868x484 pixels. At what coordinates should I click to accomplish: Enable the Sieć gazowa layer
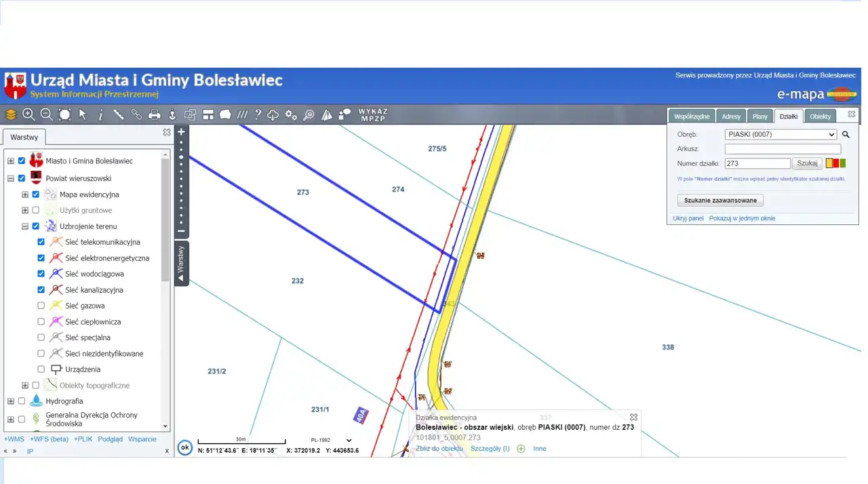pyautogui.click(x=41, y=306)
